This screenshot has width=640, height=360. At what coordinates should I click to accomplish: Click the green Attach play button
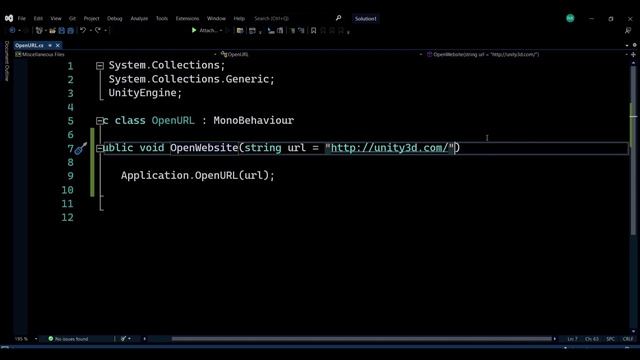click(194, 30)
